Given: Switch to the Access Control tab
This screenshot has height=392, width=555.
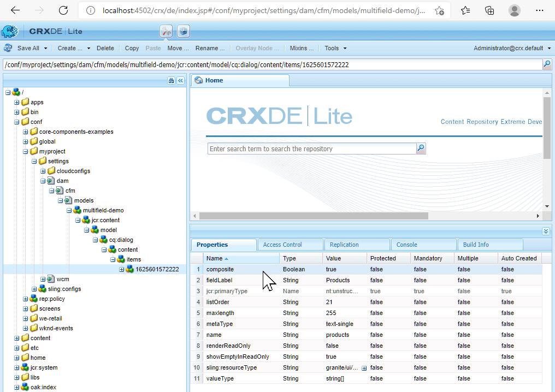Looking at the screenshot, I should point(290,245).
